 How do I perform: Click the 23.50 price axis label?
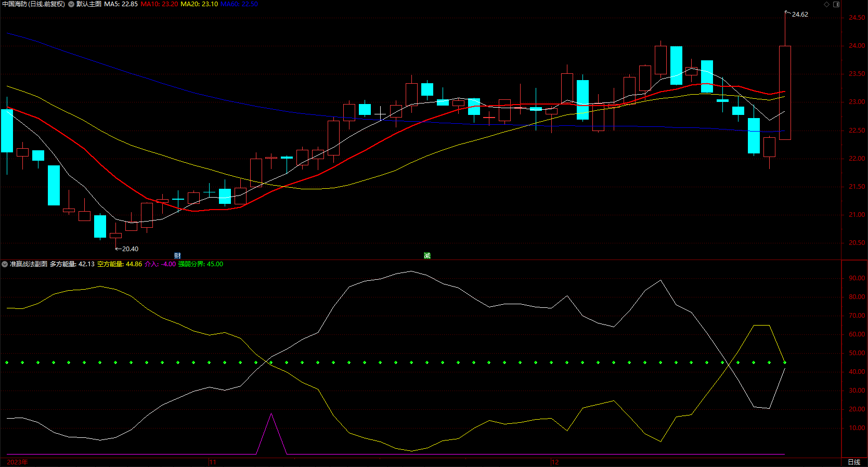[x=857, y=74]
